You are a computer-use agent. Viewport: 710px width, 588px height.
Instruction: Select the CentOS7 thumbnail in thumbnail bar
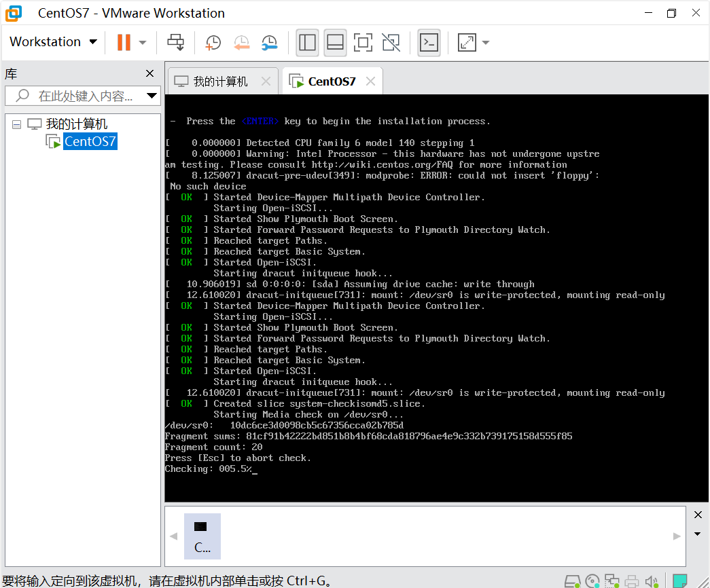(x=202, y=536)
